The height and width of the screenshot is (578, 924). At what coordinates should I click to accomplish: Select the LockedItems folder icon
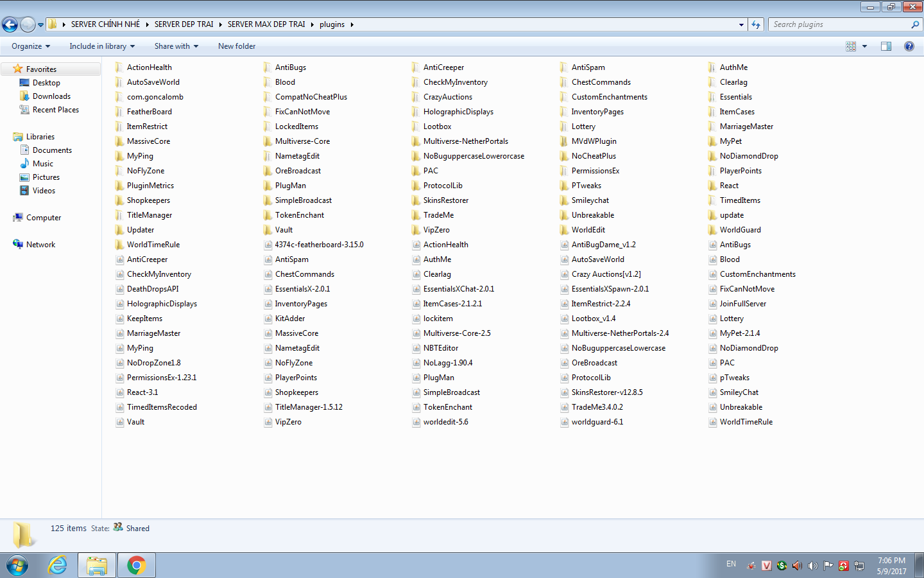pyautogui.click(x=267, y=127)
